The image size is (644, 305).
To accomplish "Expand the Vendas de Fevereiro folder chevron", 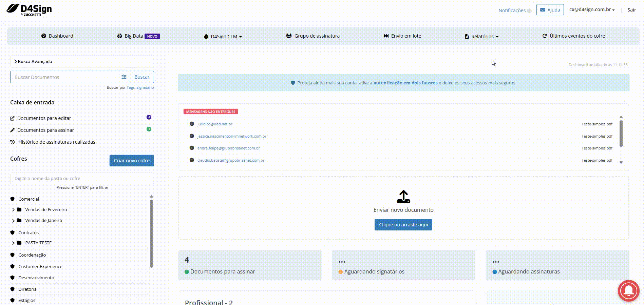I will pyautogui.click(x=13, y=210).
